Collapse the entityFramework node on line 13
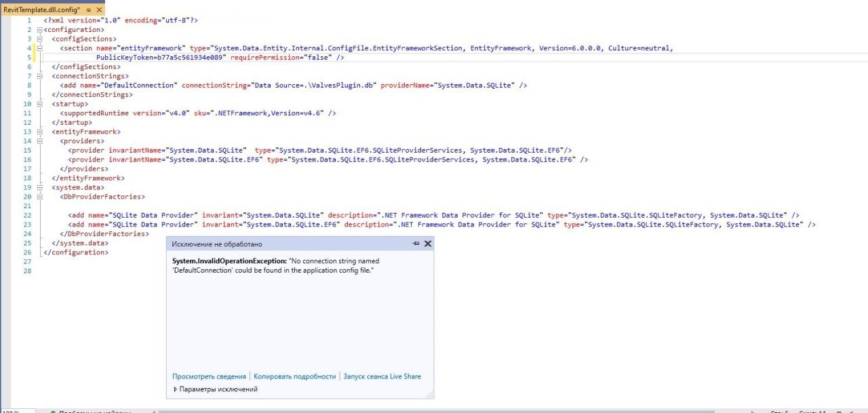 39,132
